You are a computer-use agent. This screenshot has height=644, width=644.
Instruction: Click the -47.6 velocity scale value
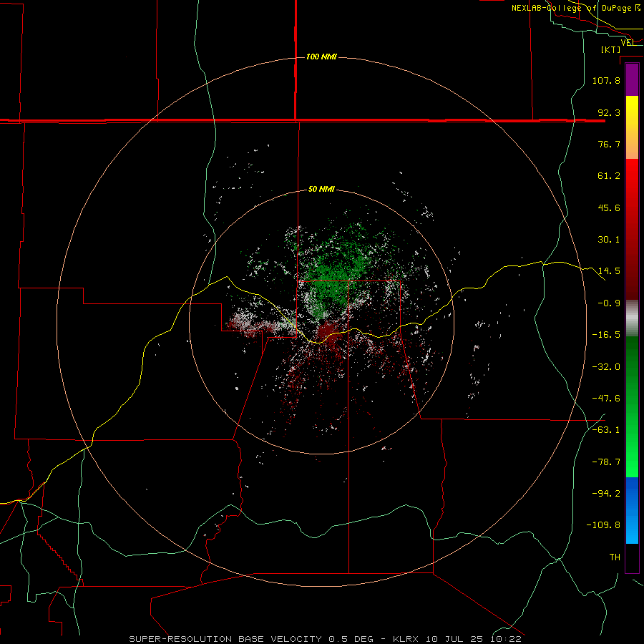606,399
